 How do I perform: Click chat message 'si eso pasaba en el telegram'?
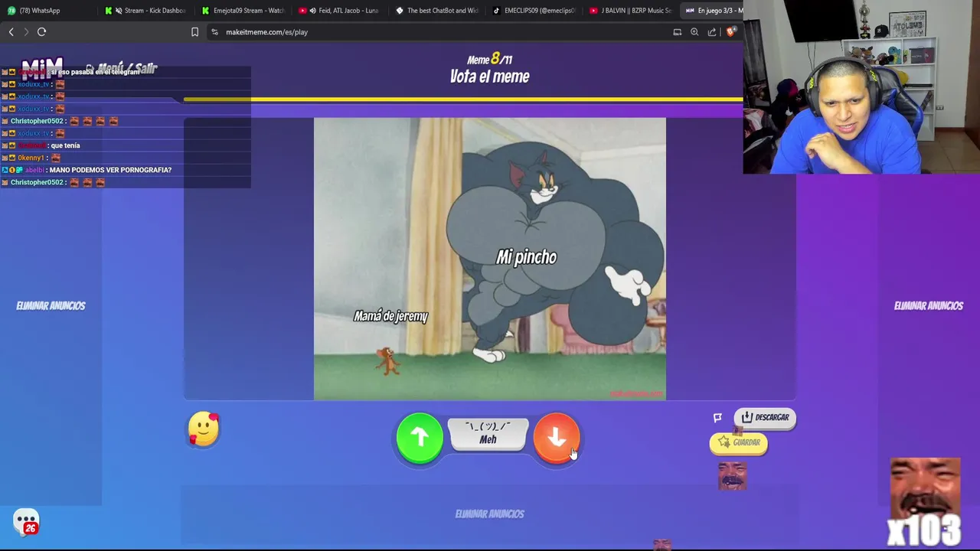(95, 72)
